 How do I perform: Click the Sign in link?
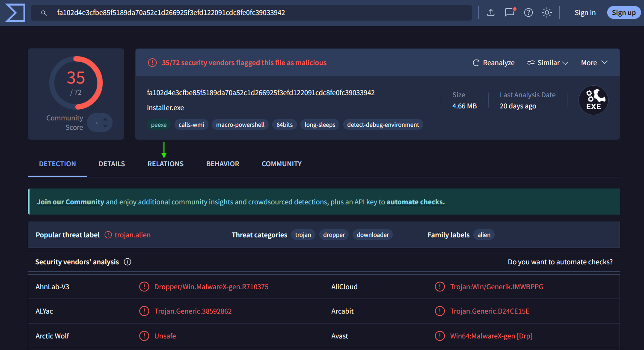point(585,13)
